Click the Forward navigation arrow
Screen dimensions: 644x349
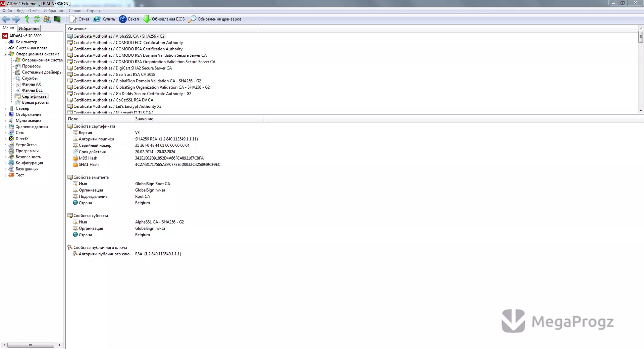(16, 19)
